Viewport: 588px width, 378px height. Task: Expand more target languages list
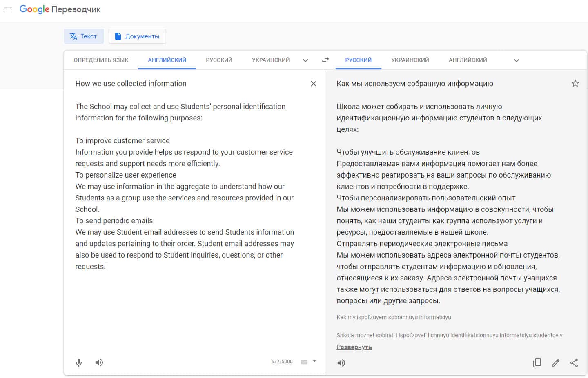(516, 60)
